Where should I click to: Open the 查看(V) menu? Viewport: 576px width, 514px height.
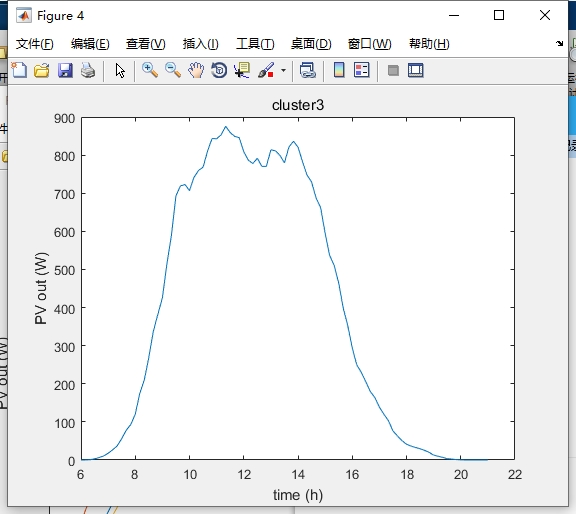point(146,44)
